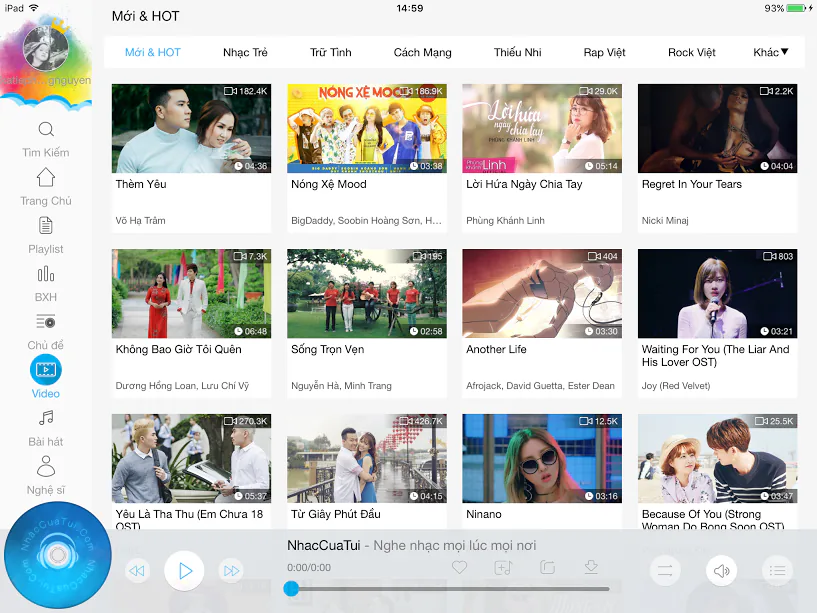Open the now-playing queue list button
Viewport: 817px width, 613px height.
tap(777, 571)
